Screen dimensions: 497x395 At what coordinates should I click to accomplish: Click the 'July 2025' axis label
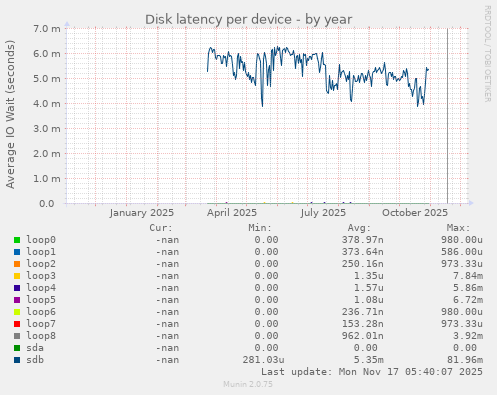(x=323, y=213)
